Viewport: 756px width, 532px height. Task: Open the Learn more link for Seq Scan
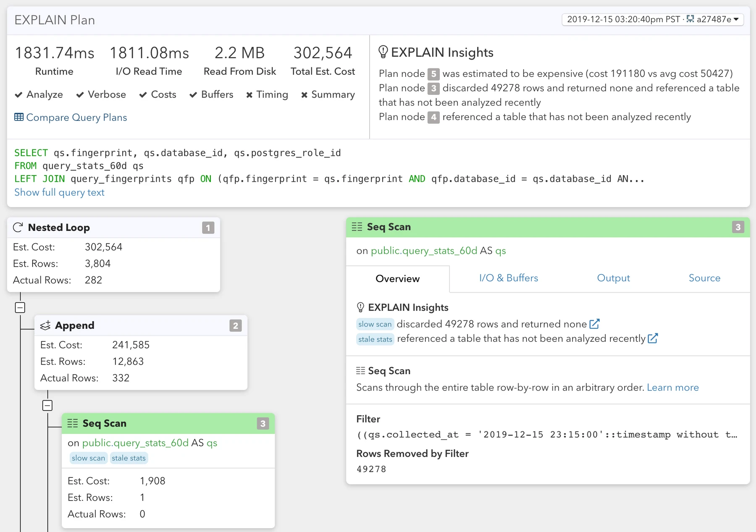click(x=672, y=388)
